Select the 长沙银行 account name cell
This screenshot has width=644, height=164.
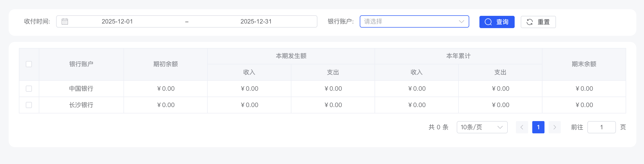tap(81, 105)
